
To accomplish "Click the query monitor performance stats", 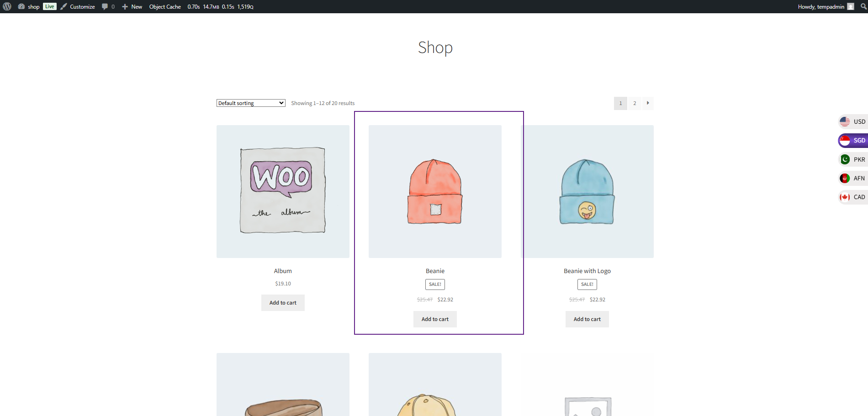I will click(220, 6).
